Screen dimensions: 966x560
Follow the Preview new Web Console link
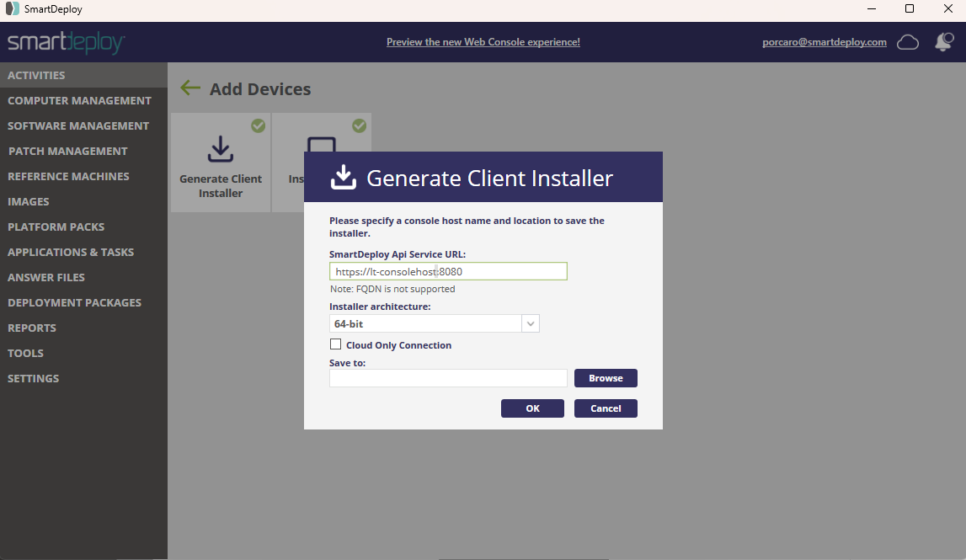point(483,42)
